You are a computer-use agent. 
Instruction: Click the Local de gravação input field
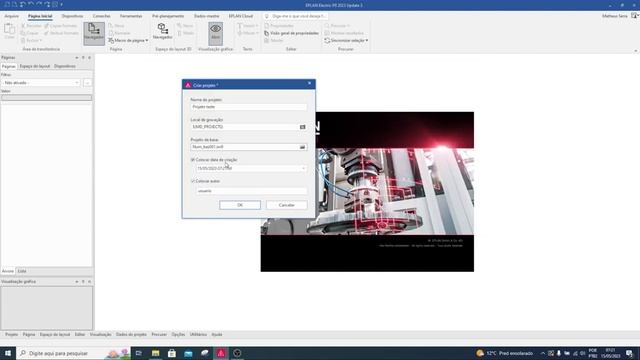[244, 127]
